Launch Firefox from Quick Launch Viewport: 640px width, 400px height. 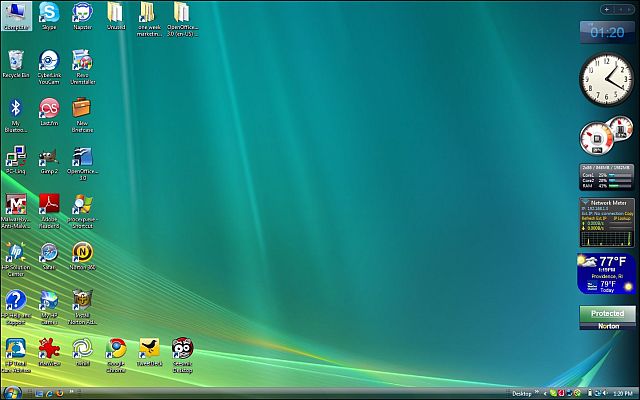click(x=60, y=394)
